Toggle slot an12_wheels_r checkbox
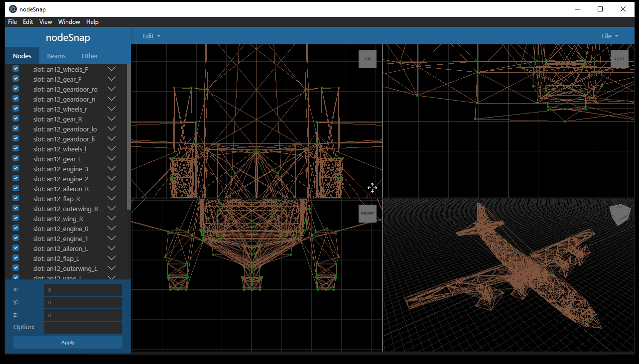The width and height of the screenshot is (639, 364). 15,109
